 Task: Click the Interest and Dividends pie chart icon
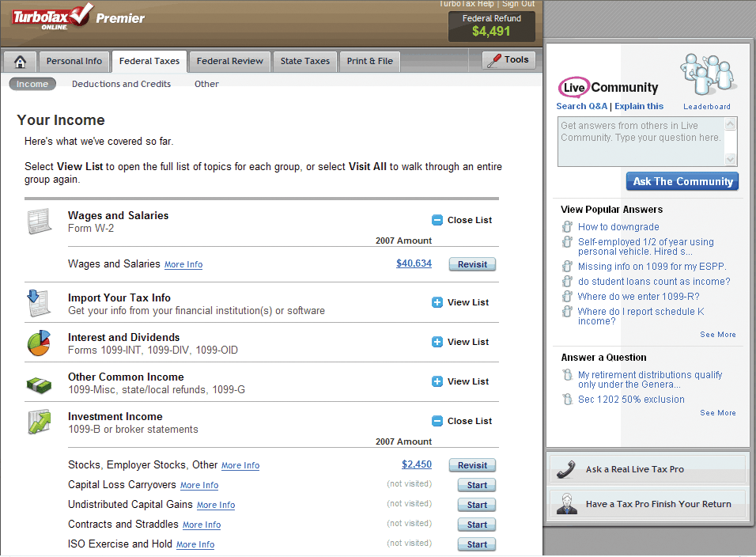pyautogui.click(x=39, y=343)
